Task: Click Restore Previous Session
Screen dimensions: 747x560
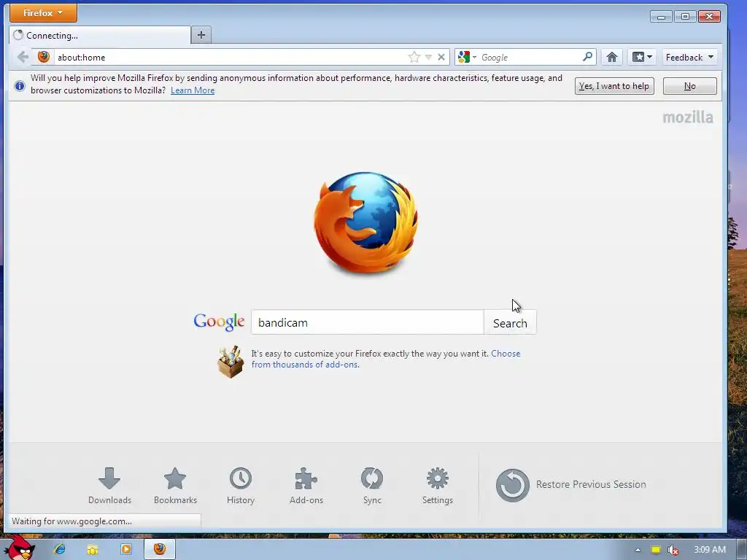Action: point(570,485)
